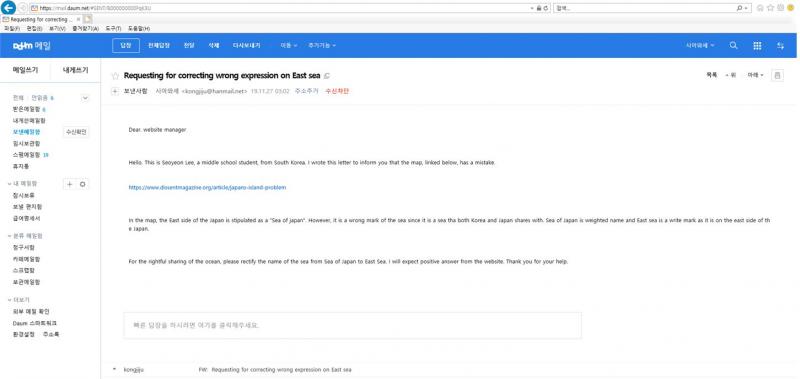Click the browser back arrow button
800x379 pixels.
(x=9, y=8)
